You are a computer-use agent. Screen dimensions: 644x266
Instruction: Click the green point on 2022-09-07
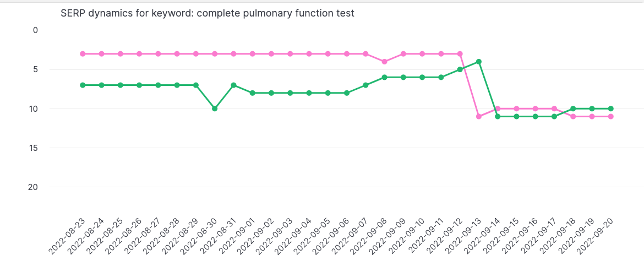(365, 85)
